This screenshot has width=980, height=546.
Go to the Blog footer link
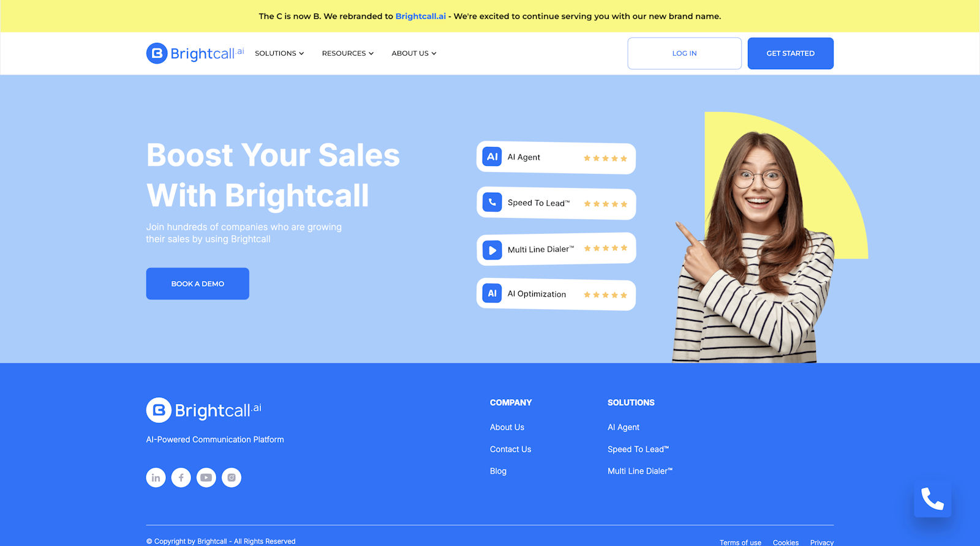pyautogui.click(x=498, y=471)
